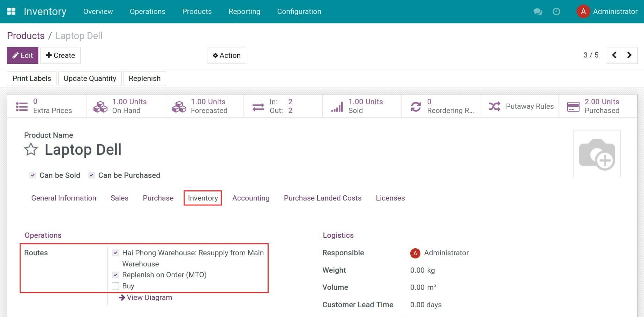Check In/Out traceability arrows icon
The width and height of the screenshot is (644, 317).
click(258, 106)
